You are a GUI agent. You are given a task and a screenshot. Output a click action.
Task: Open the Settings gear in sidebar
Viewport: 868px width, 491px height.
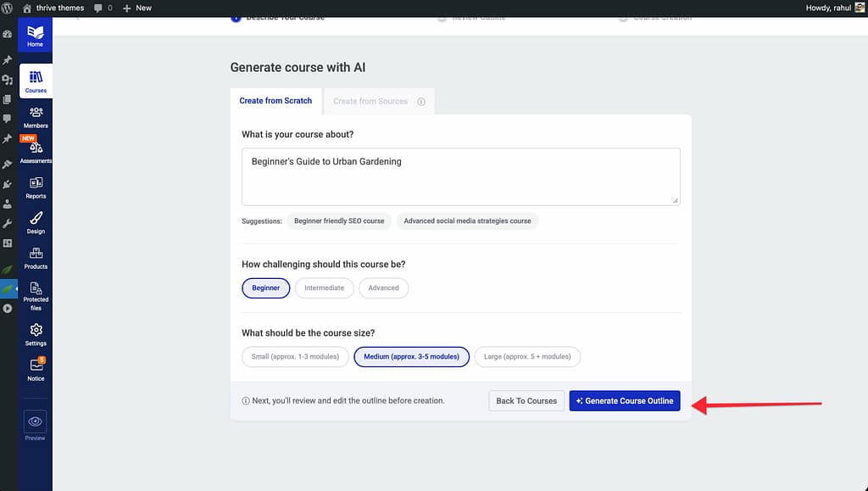(x=36, y=334)
